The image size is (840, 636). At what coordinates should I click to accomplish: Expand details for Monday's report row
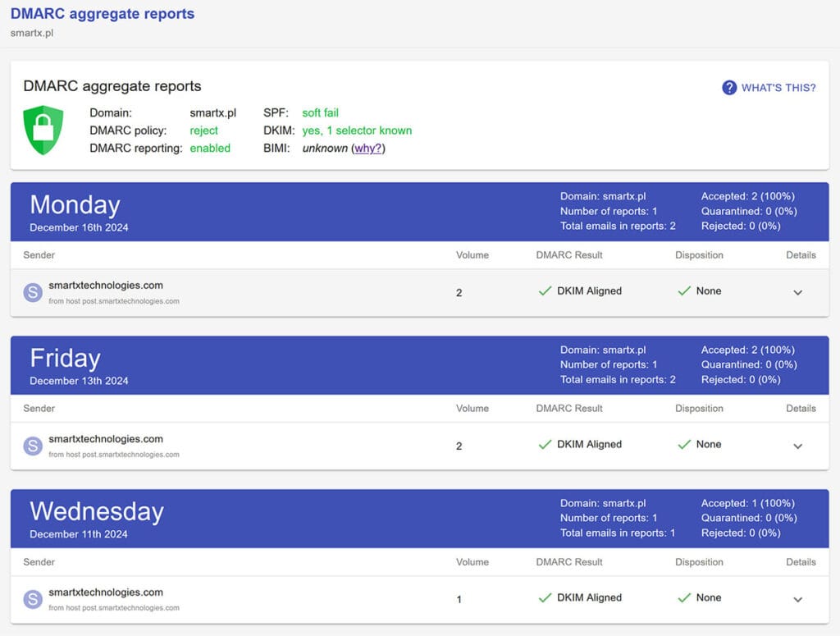[x=797, y=293]
